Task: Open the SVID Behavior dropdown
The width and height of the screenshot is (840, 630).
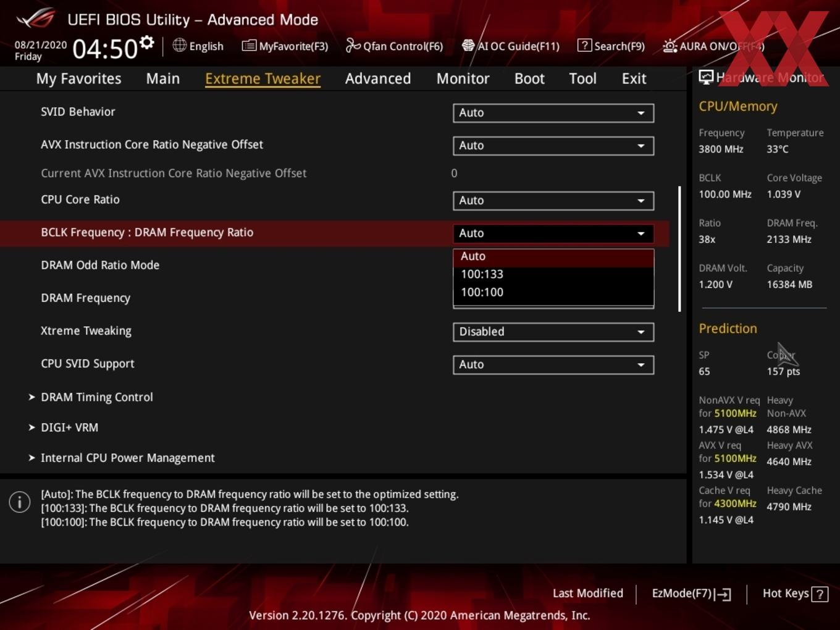Action: [x=553, y=113]
